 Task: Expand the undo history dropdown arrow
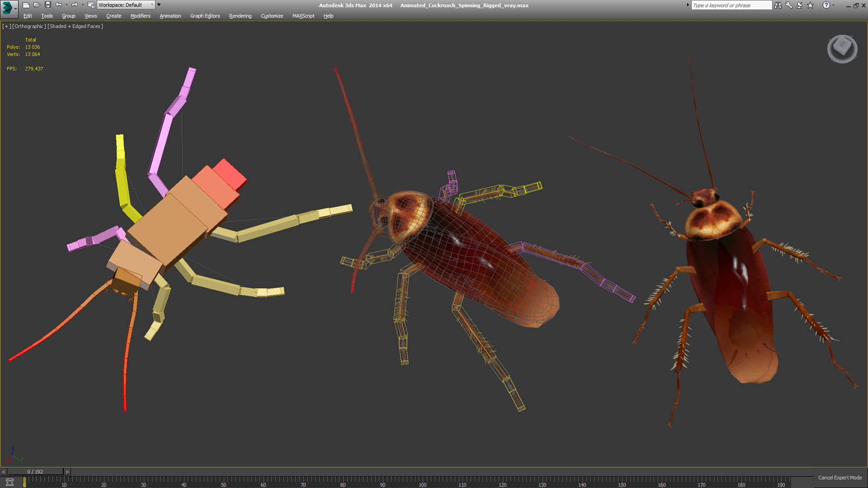[x=66, y=5]
